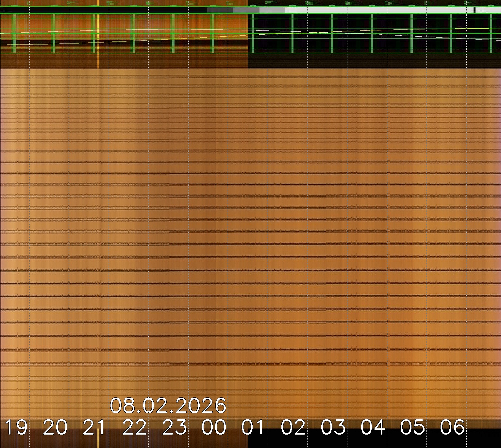The image size is (501, 448).
Task: Select the 02 hour label
Action: pos(293,427)
